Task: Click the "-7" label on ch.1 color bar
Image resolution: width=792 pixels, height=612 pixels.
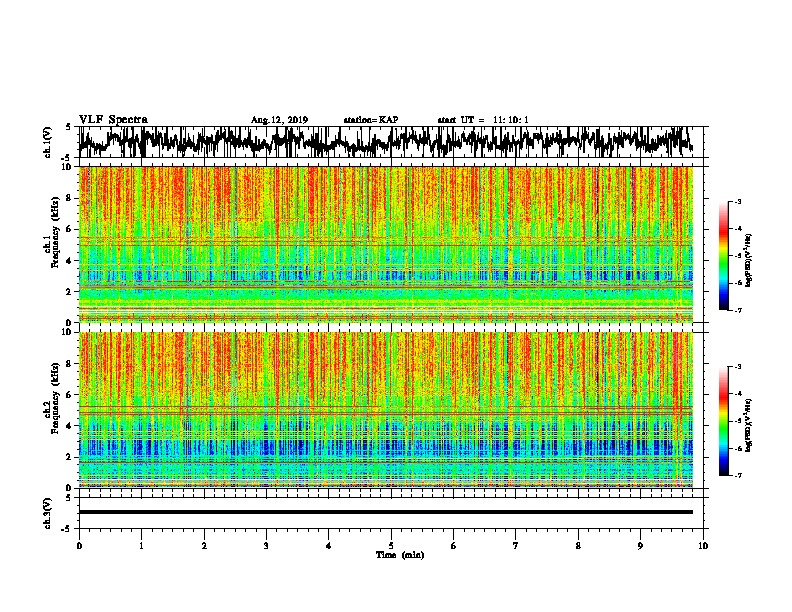Action: click(737, 310)
